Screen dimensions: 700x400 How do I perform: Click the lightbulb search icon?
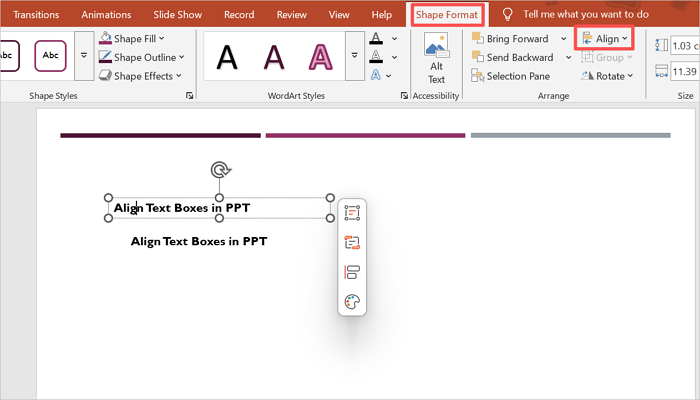pos(508,14)
